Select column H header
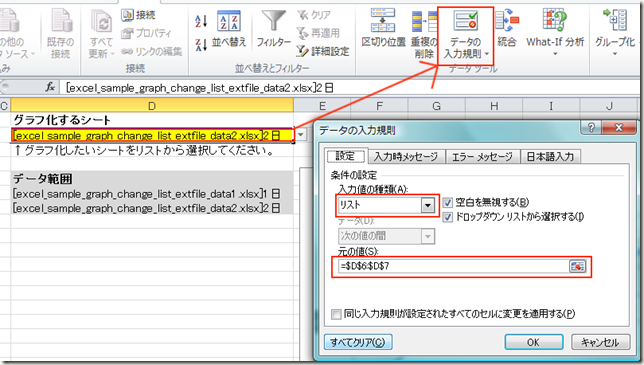Screen dimensions: 644x365 coord(494,106)
